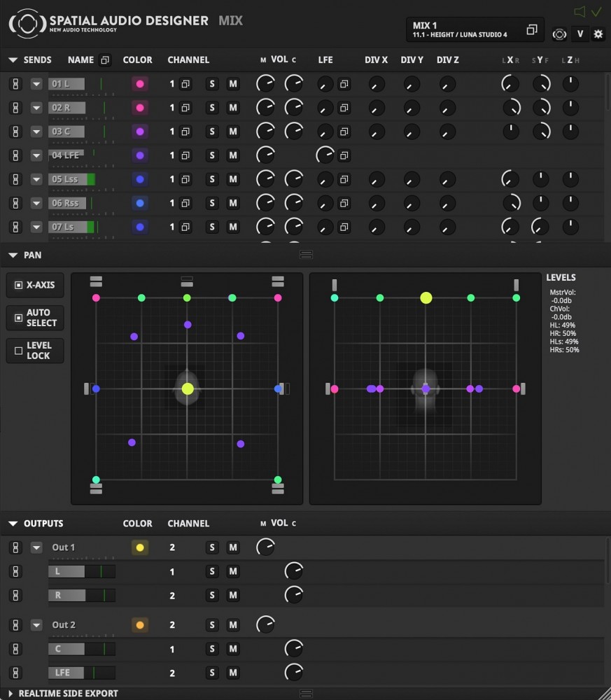
Task: Open the Out 1 dropdown arrow
Action: [x=36, y=547]
